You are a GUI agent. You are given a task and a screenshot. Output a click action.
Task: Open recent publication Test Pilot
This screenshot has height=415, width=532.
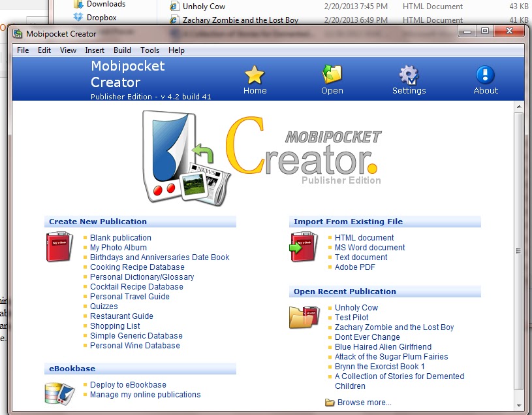(351, 318)
